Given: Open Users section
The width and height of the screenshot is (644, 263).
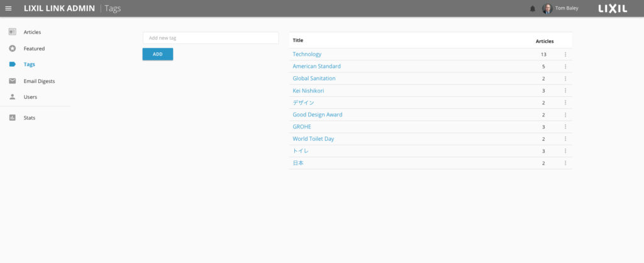Looking at the screenshot, I should click(30, 97).
